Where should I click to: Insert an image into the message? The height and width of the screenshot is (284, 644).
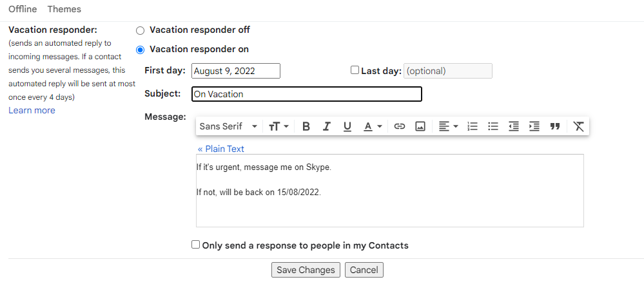tap(420, 127)
